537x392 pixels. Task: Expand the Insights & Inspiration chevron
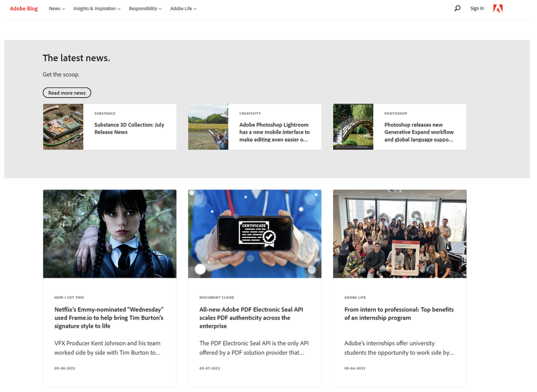click(x=119, y=9)
